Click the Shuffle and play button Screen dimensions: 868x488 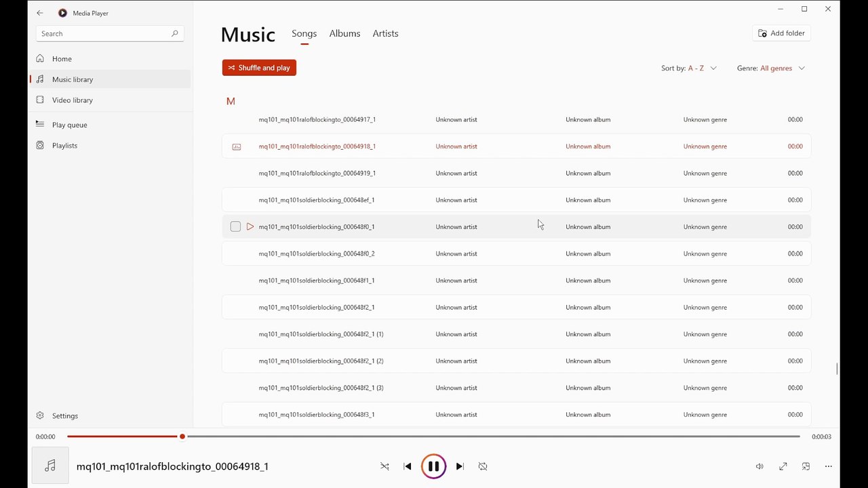point(259,68)
